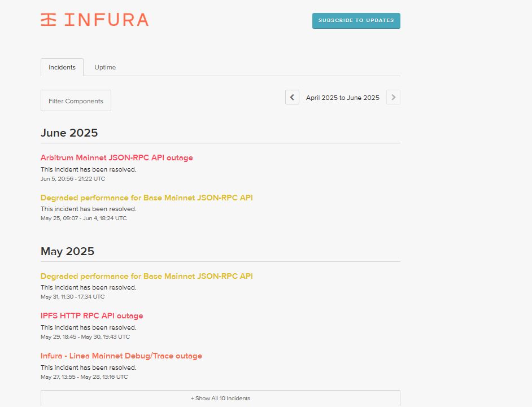Select the May 2025 heading
532x407 pixels.
[68, 251]
